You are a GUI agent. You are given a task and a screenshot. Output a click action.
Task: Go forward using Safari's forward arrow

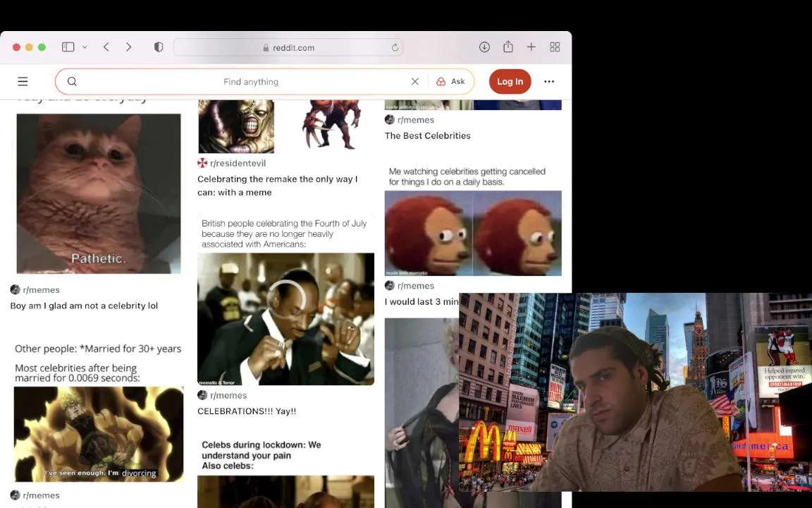pos(128,47)
